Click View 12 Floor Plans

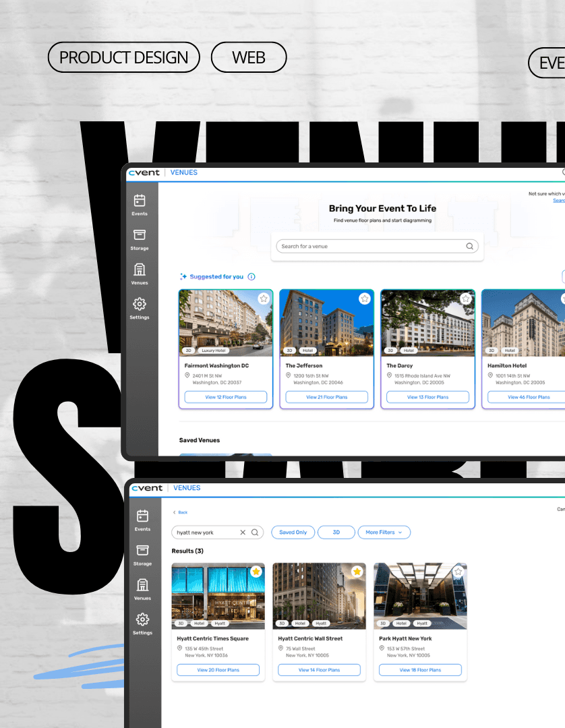(226, 397)
